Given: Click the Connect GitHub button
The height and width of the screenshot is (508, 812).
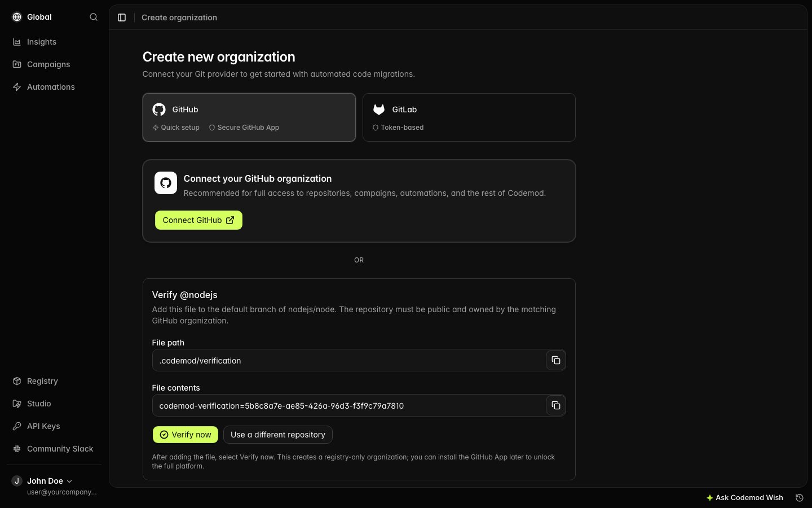Looking at the screenshot, I should [198, 220].
